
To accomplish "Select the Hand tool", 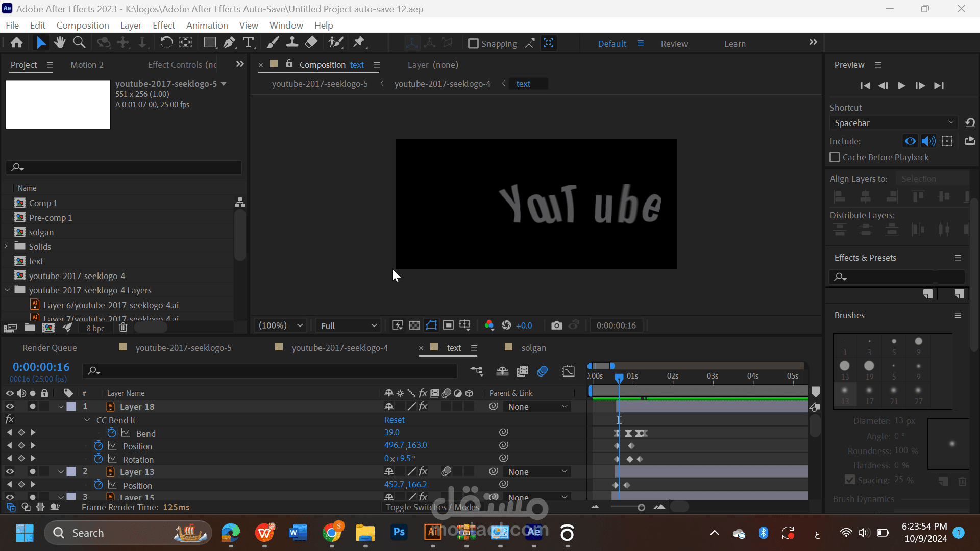I will [60, 43].
